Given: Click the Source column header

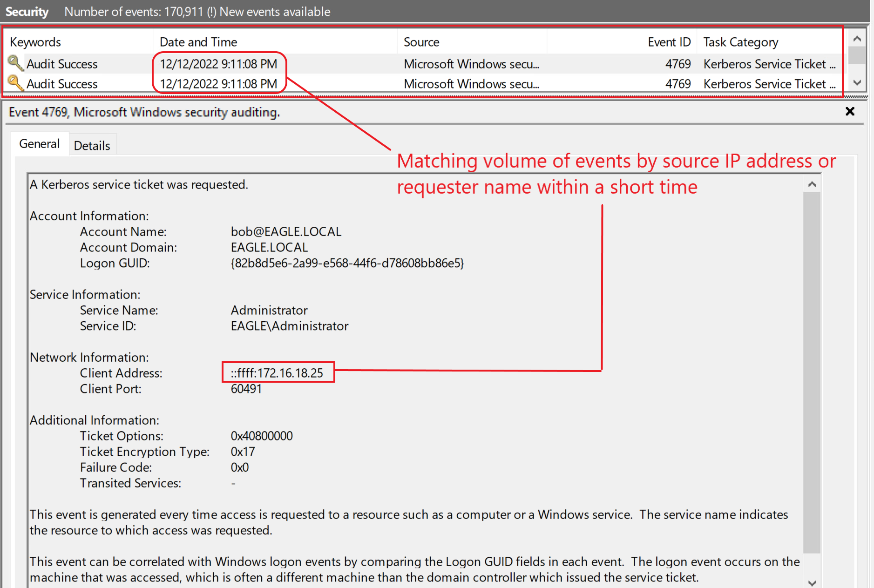Looking at the screenshot, I should coord(421,42).
